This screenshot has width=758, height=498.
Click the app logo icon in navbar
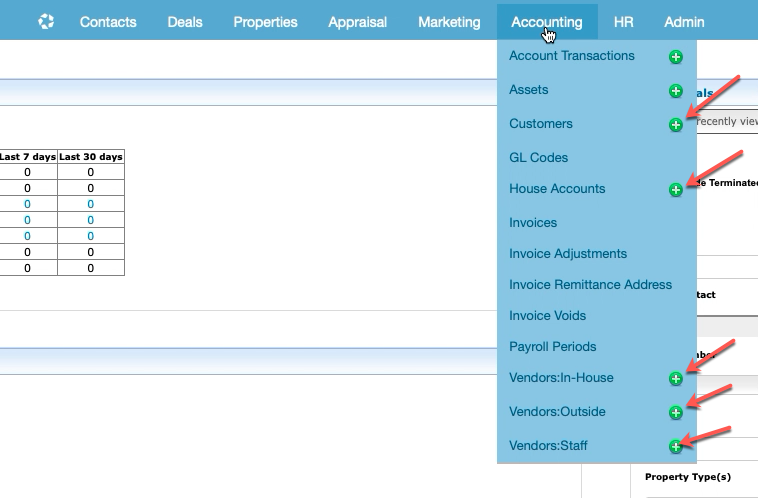pyautogui.click(x=46, y=21)
